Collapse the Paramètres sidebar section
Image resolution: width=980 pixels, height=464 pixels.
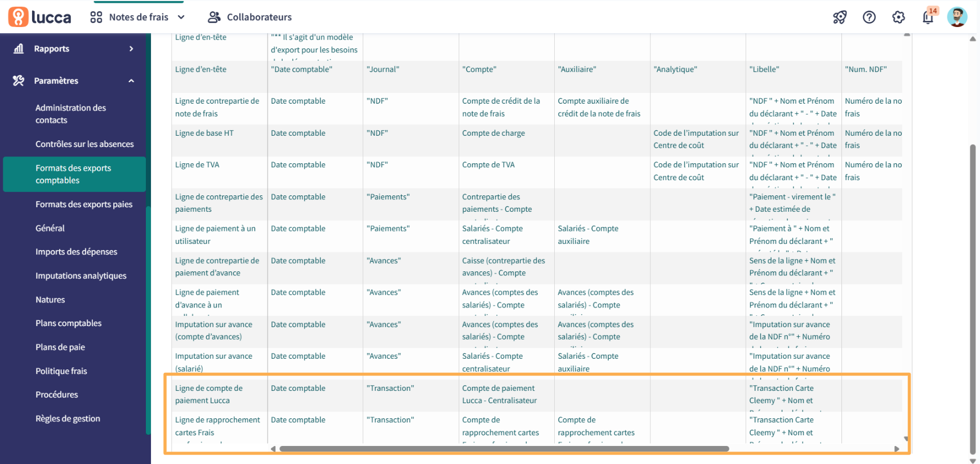[x=131, y=81]
